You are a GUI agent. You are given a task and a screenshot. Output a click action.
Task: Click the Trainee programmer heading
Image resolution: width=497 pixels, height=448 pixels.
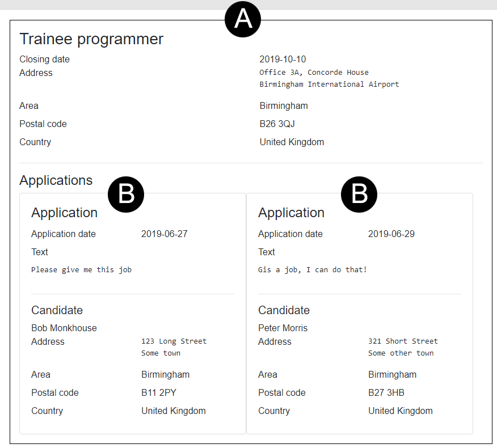coord(91,39)
